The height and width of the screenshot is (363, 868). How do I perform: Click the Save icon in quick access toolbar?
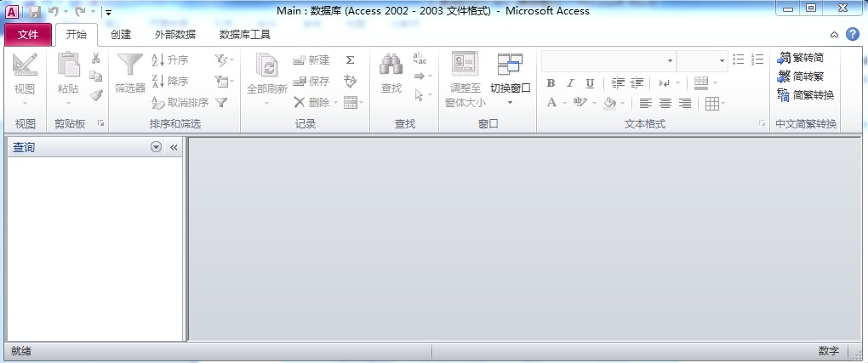point(34,11)
